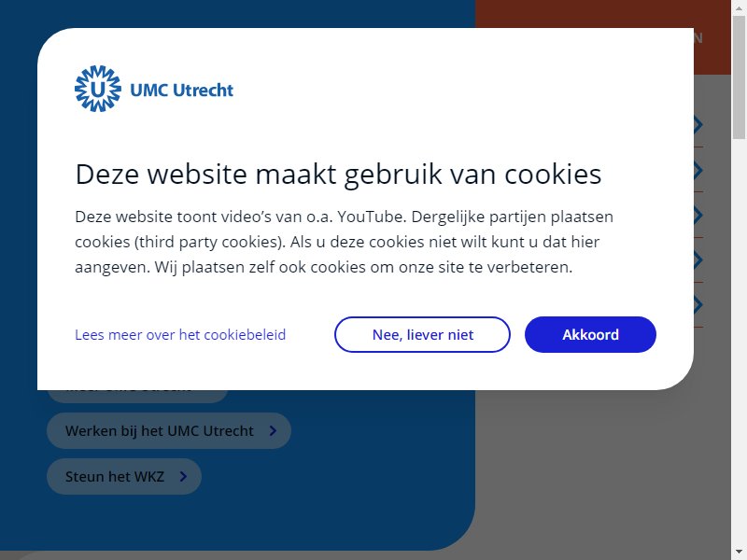Accept cookies with the Akkoord button
The height and width of the screenshot is (560, 747).
(x=590, y=335)
